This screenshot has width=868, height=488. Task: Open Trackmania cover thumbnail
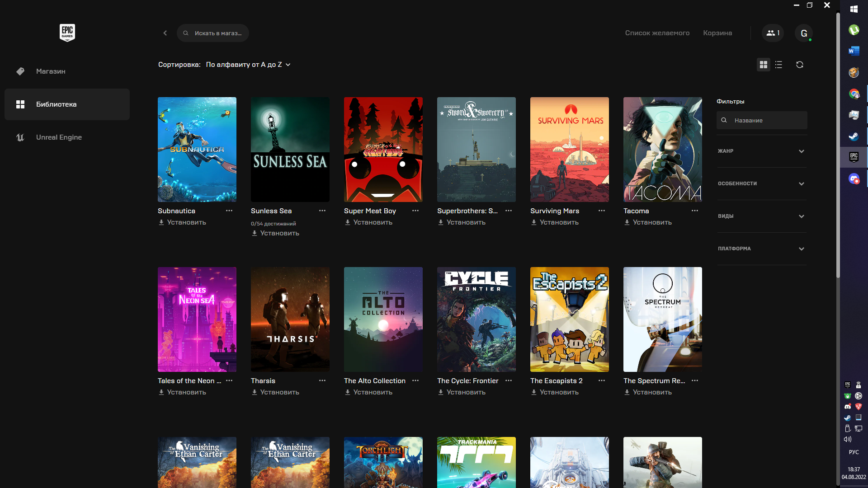pos(476,462)
